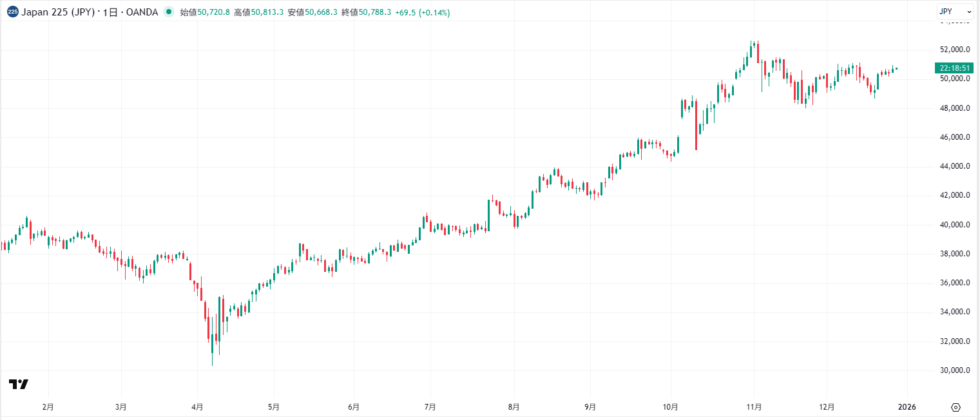The image size is (980, 420).
Task: Open the TradingView logo at bottom left
Action: tap(19, 384)
